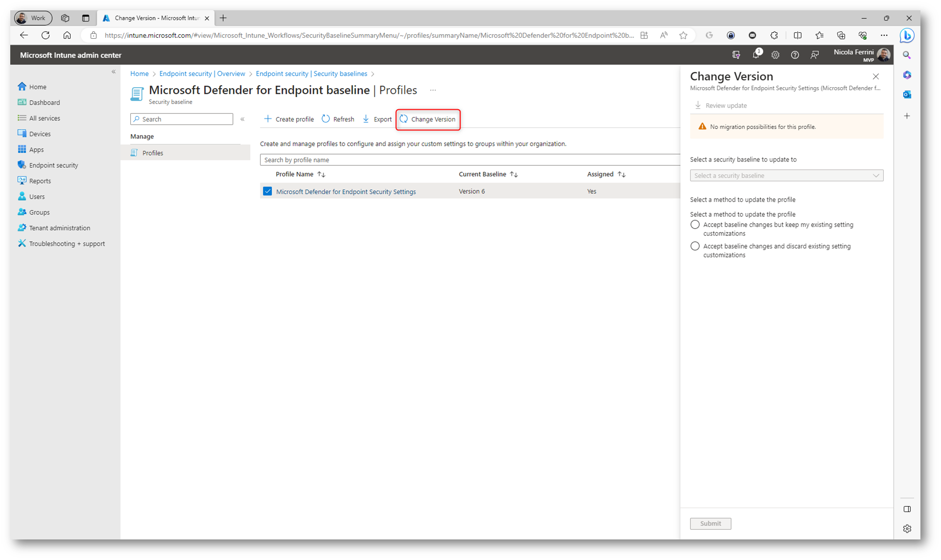
Task: Sort by Assigned column
Action: 606,174
